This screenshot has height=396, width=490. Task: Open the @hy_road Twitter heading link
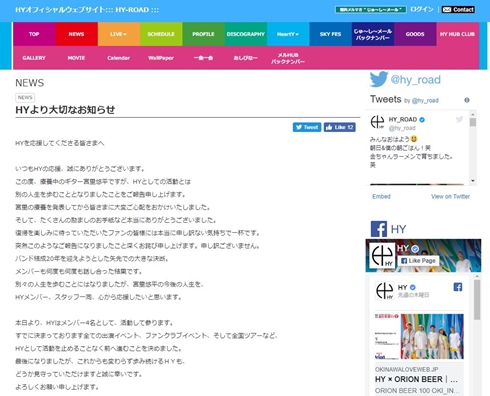point(415,80)
